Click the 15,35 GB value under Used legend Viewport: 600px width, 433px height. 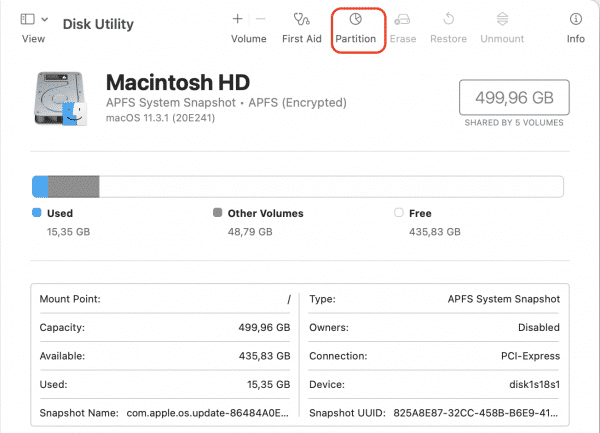click(x=68, y=232)
